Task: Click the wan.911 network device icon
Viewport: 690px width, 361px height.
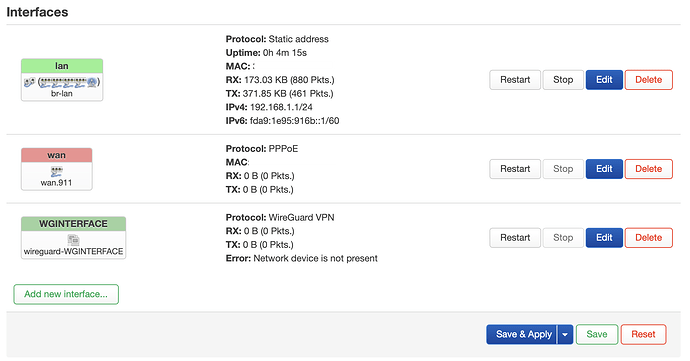Action: [56, 171]
